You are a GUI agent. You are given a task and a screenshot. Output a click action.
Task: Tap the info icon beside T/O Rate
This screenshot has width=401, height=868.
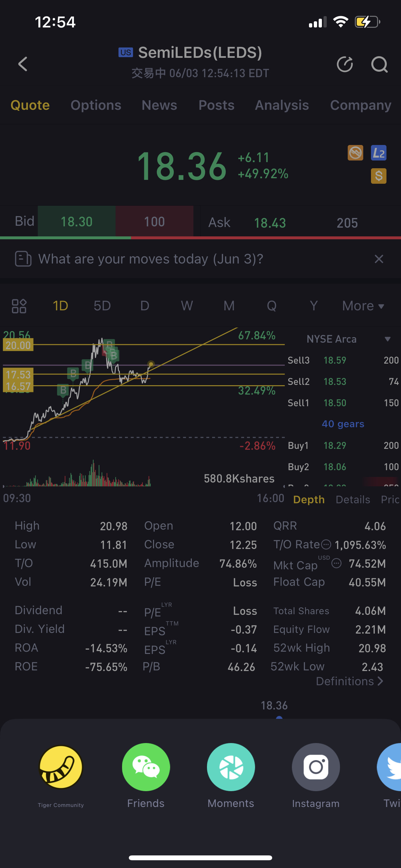tap(326, 544)
